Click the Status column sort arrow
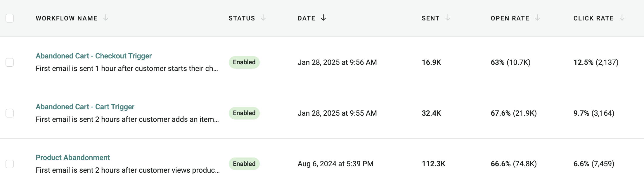Image resolution: width=644 pixels, height=187 pixels. click(263, 18)
